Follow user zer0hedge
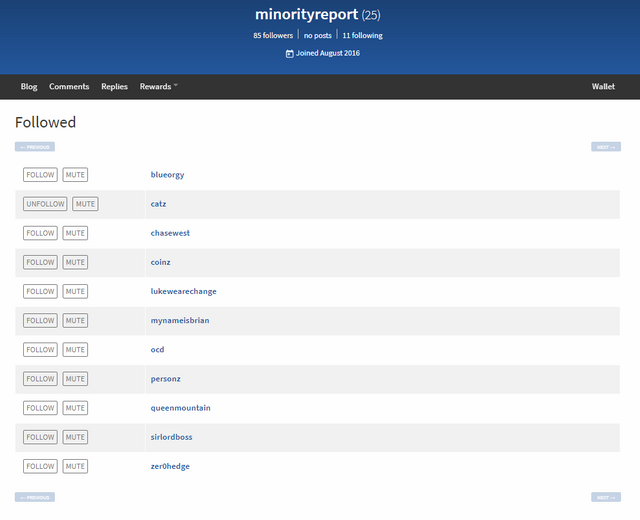Viewport: 640px width, 520px height. (x=40, y=466)
